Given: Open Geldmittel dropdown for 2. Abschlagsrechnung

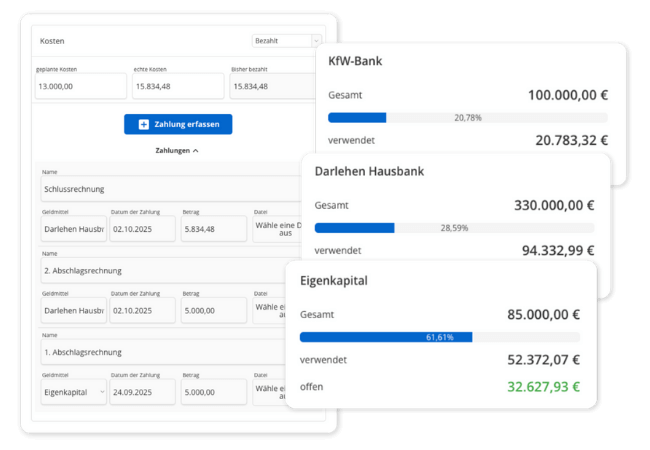Looking at the screenshot, I should point(72,310).
